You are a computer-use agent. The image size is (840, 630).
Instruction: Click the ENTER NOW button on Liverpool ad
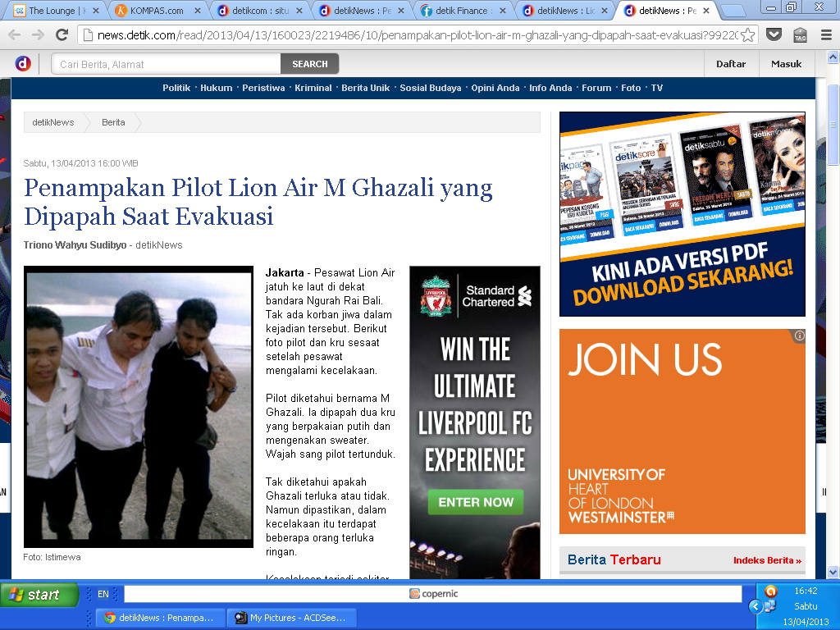475,502
